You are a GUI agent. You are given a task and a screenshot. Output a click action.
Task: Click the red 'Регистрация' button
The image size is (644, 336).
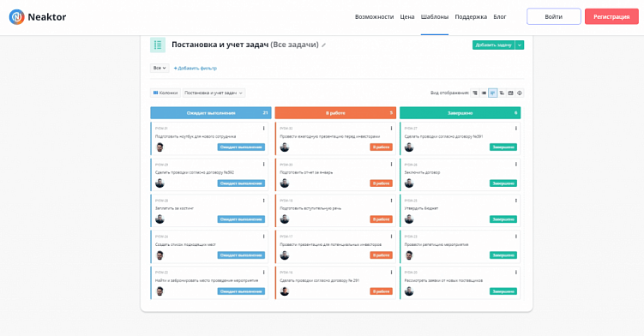(x=611, y=16)
